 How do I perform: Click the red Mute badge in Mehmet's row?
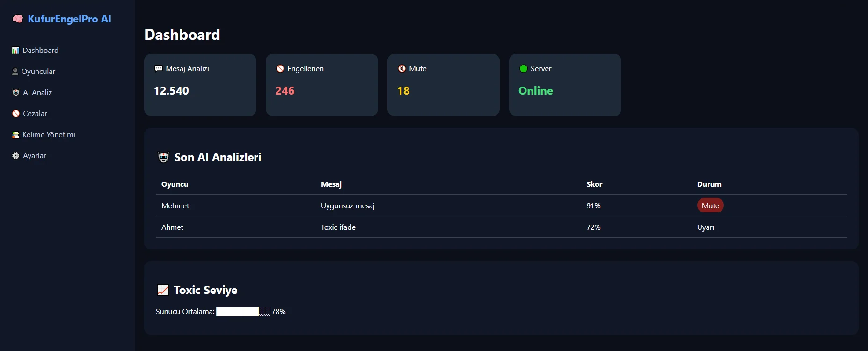[x=710, y=205]
